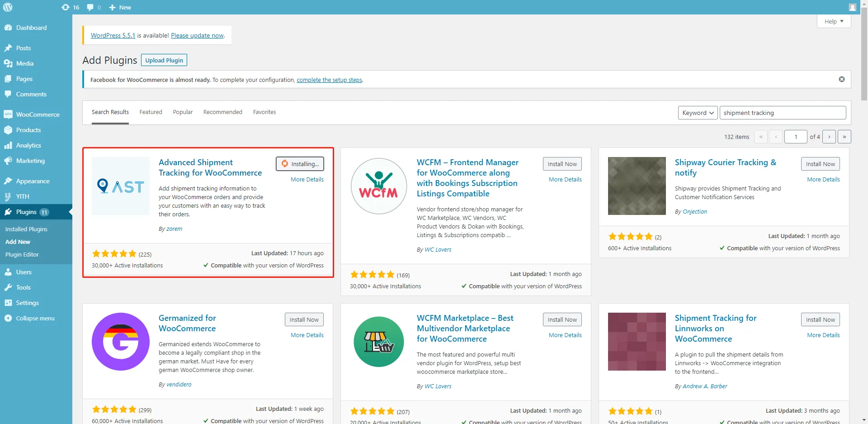Dismiss the Facebook for WooCommerce notice
Image resolution: width=868 pixels, height=424 pixels.
[841, 79]
